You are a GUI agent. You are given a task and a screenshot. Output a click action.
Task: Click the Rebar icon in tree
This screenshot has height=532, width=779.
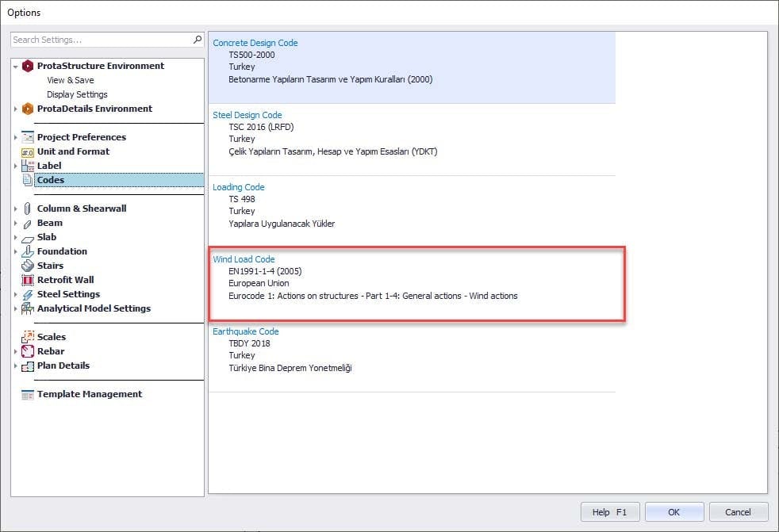pos(28,351)
